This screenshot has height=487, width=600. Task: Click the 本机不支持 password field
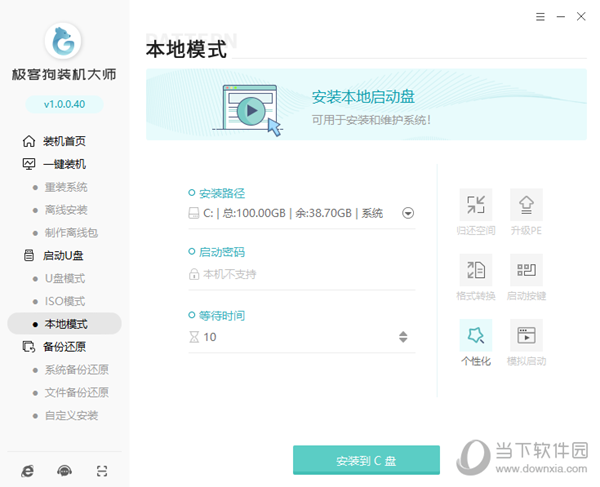[x=302, y=274]
